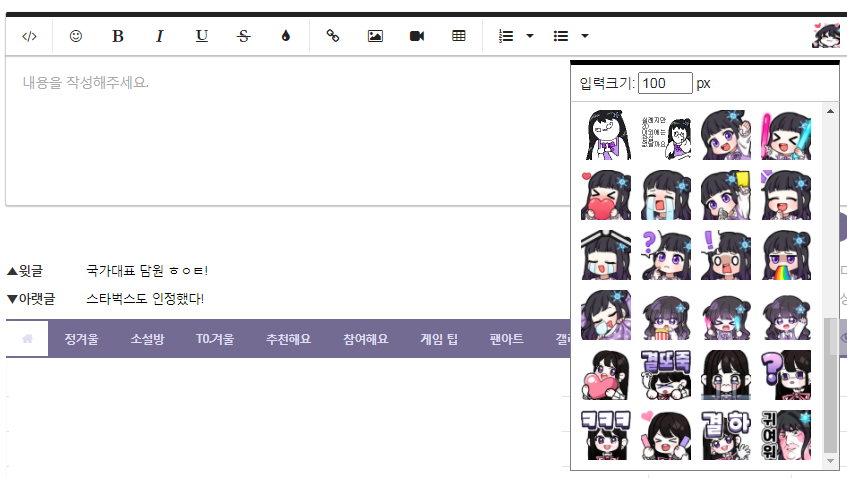847x478 pixels.
Task: Apply an unordered bullet list
Action: (x=561, y=36)
